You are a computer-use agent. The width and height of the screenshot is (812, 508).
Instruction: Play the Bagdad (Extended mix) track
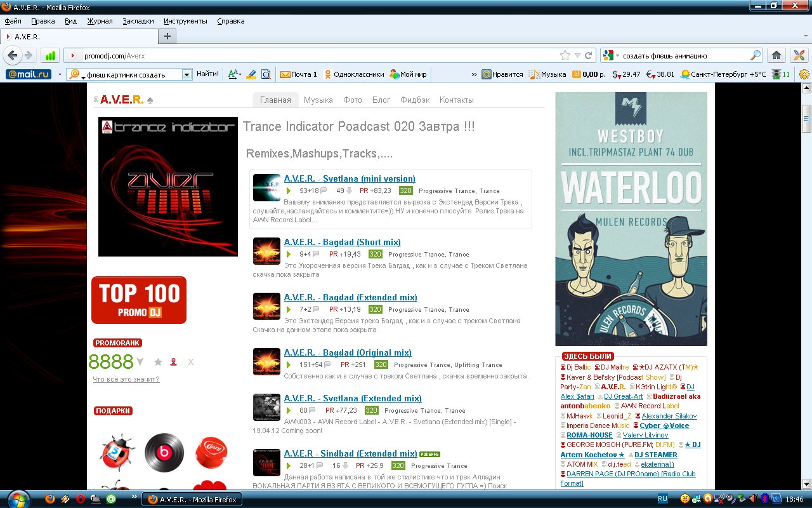(x=288, y=309)
